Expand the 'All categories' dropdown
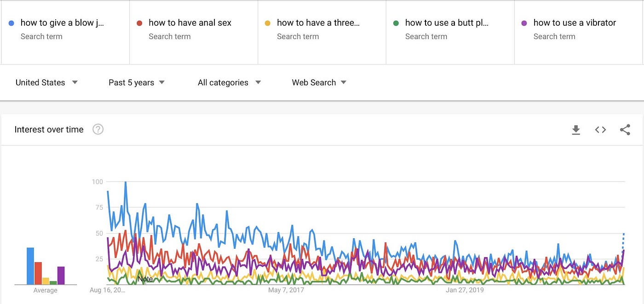The height and width of the screenshot is (304, 644). click(x=228, y=82)
